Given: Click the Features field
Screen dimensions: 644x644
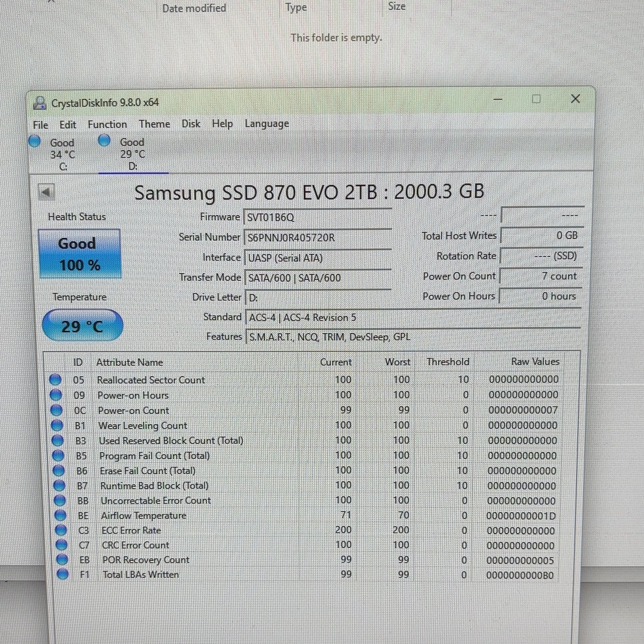Looking at the screenshot, I should point(413,337).
